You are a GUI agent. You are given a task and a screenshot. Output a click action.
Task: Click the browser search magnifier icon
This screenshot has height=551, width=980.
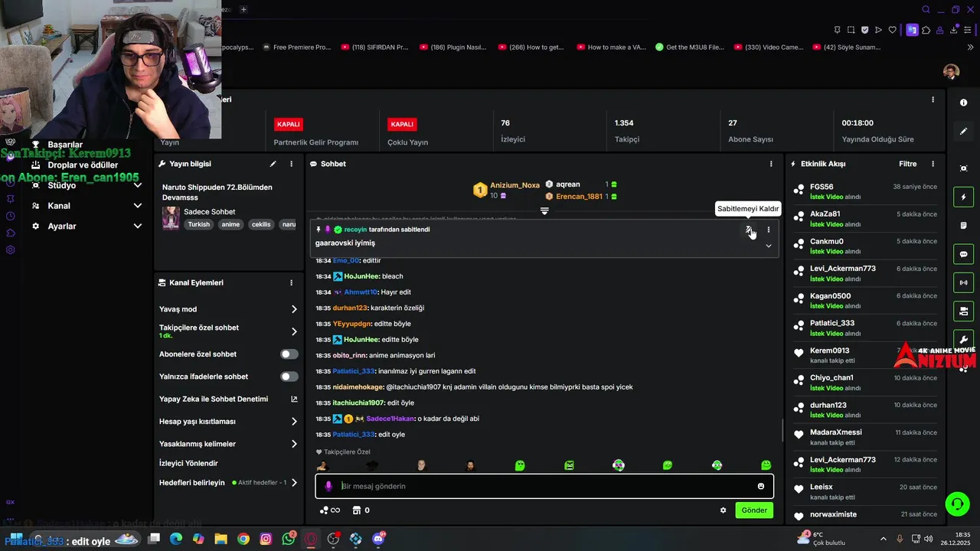926,9
